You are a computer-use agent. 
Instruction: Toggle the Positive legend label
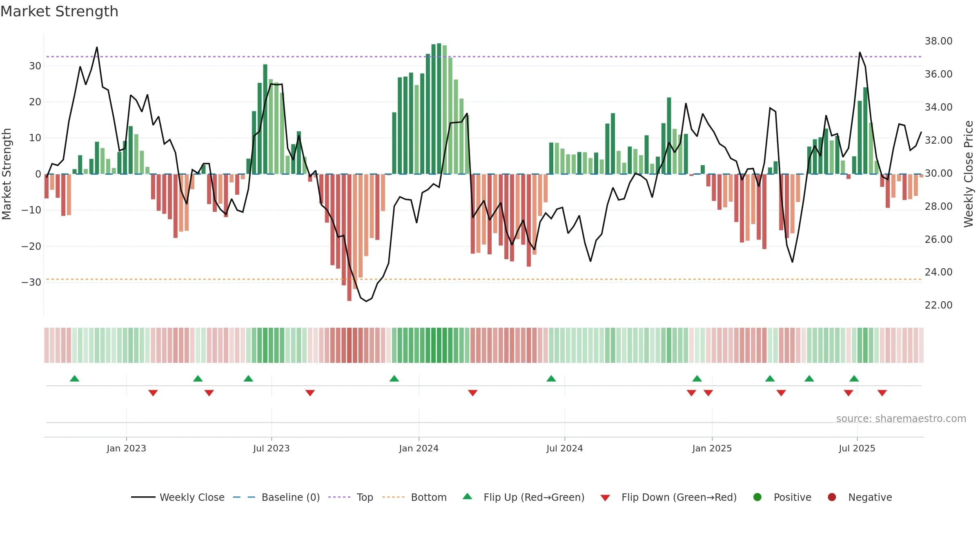[793, 497]
